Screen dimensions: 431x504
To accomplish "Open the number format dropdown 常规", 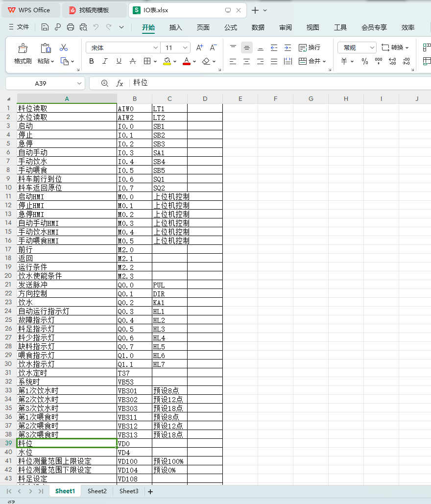I will coord(372,48).
